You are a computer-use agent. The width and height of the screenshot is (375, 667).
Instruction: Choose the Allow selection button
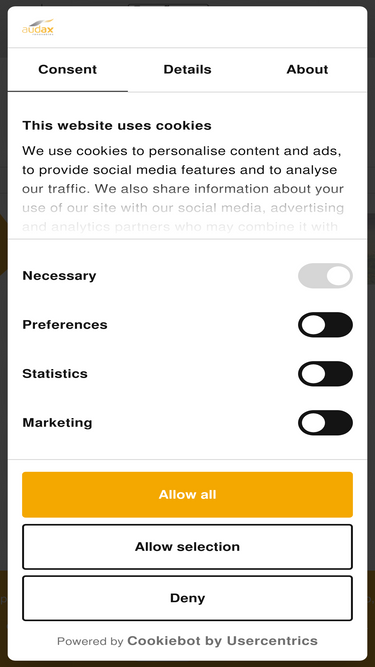188,547
